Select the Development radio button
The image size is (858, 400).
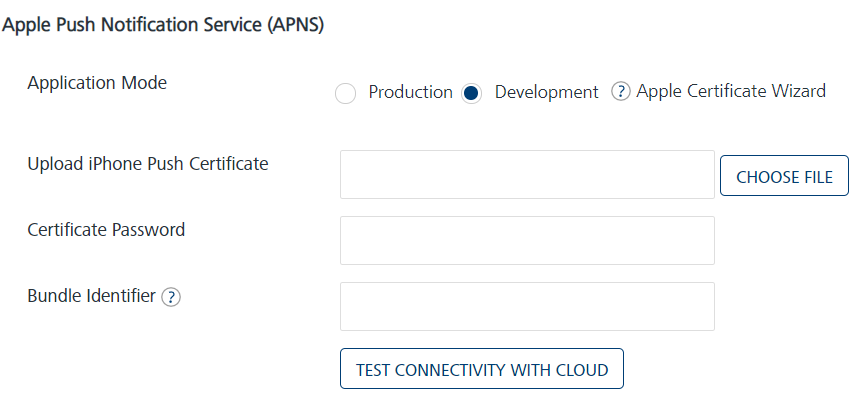[472, 93]
